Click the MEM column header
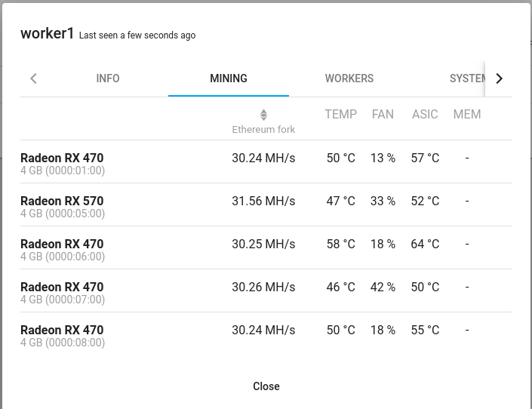532x409 pixels. pos(467,115)
